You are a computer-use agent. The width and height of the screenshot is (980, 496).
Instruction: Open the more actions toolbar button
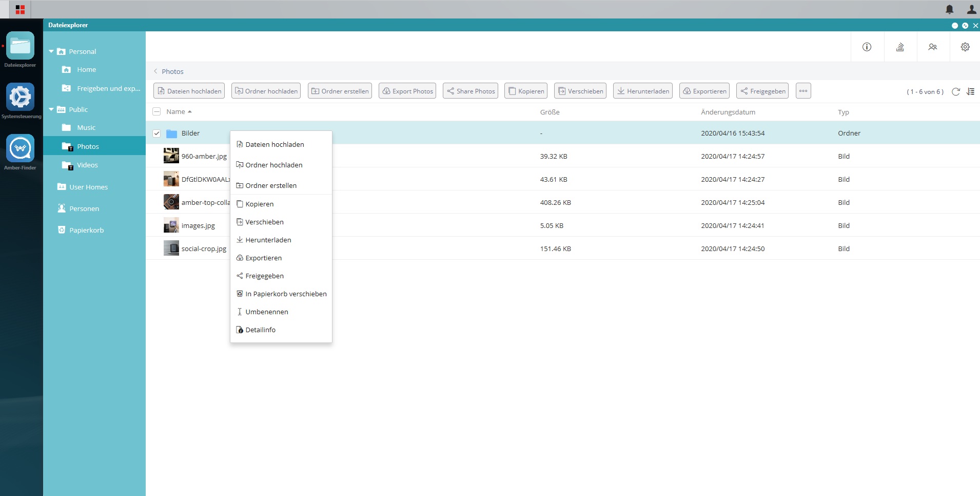pos(803,91)
